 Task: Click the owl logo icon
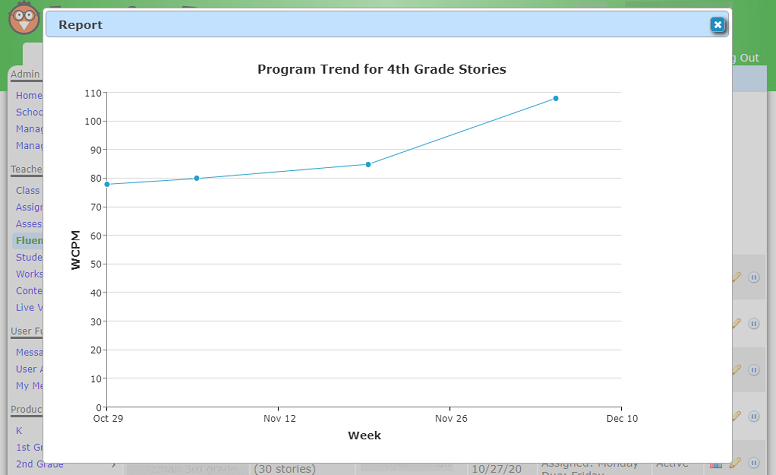click(22, 18)
